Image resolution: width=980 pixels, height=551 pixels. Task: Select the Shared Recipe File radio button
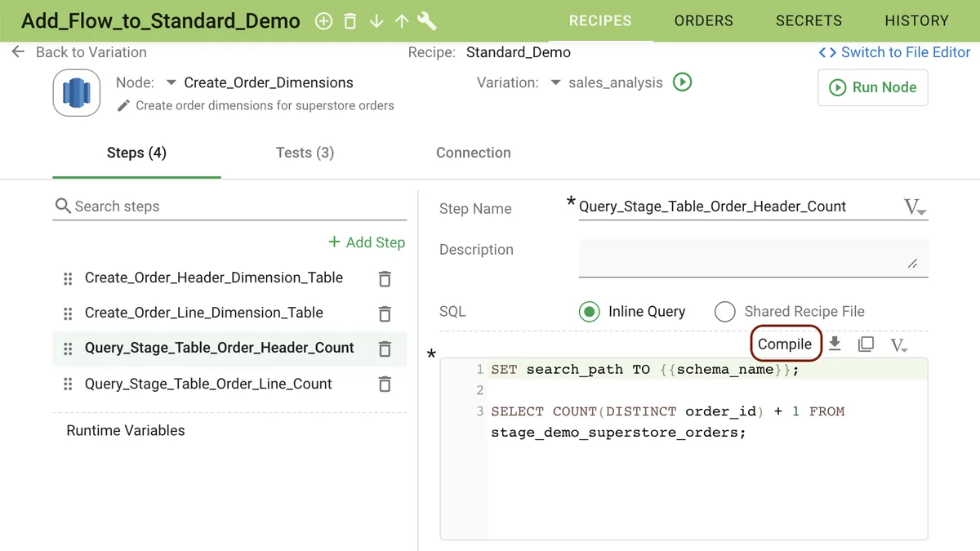tap(724, 312)
